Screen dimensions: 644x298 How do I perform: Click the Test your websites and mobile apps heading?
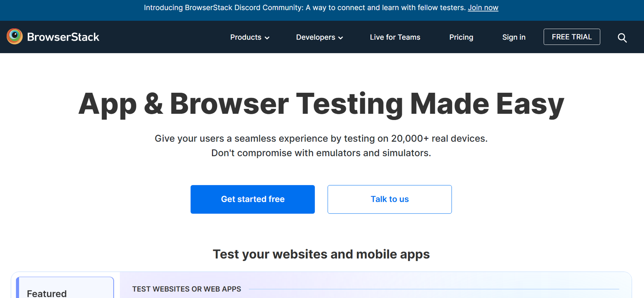pos(321,254)
